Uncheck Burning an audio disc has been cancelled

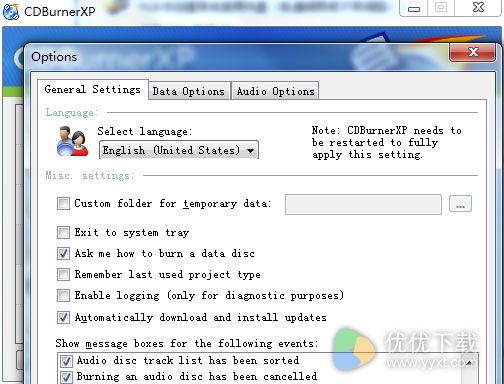click(66, 377)
